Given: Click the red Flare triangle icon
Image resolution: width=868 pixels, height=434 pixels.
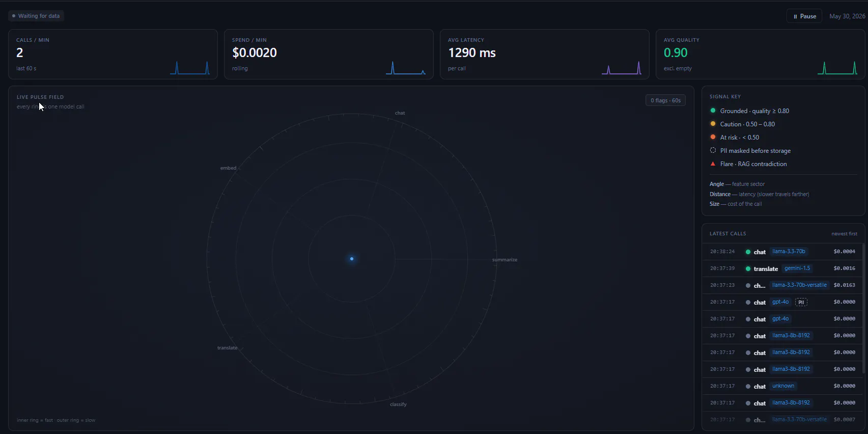Looking at the screenshot, I should click(713, 164).
